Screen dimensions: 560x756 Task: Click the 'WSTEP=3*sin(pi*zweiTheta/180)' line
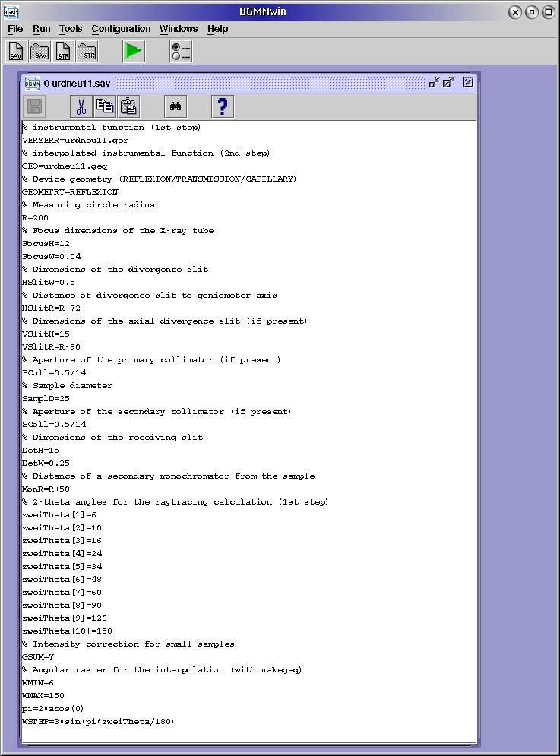pos(98,722)
